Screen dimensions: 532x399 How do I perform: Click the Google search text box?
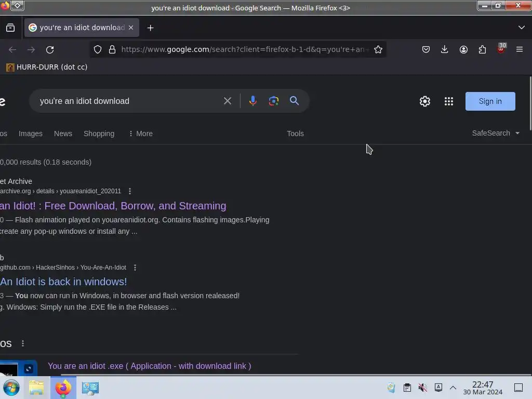click(x=129, y=101)
